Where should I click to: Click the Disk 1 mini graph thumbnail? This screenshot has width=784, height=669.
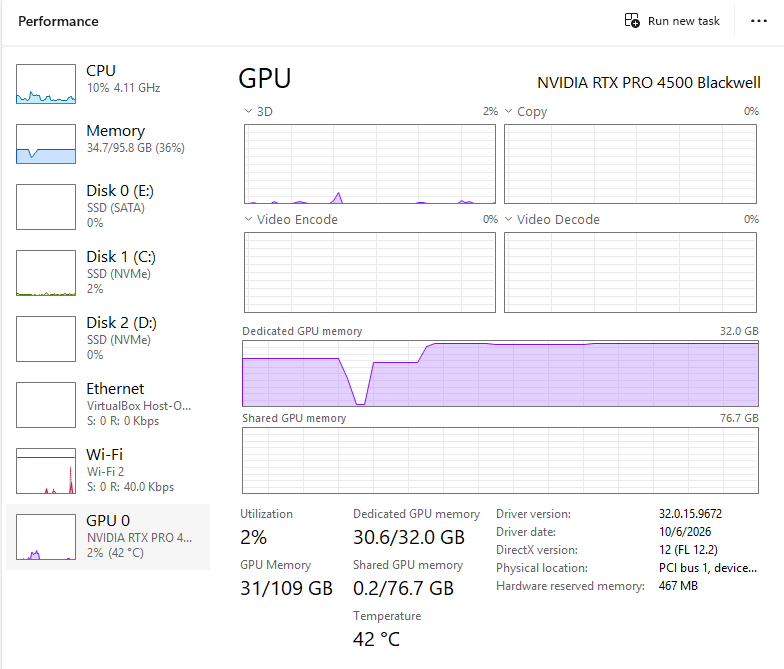click(46, 272)
